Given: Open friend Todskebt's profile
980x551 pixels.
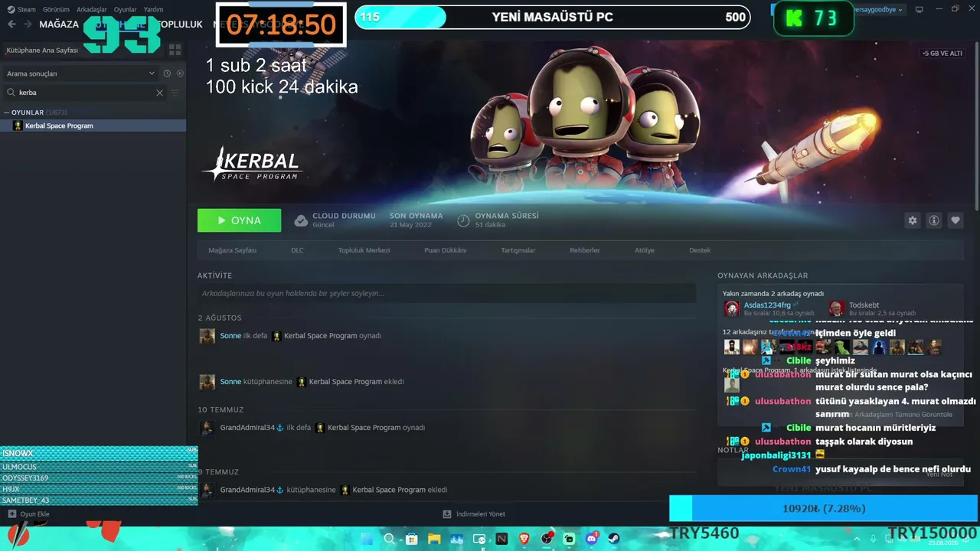Looking at the screenshot, I should click(x=864, y=305).
